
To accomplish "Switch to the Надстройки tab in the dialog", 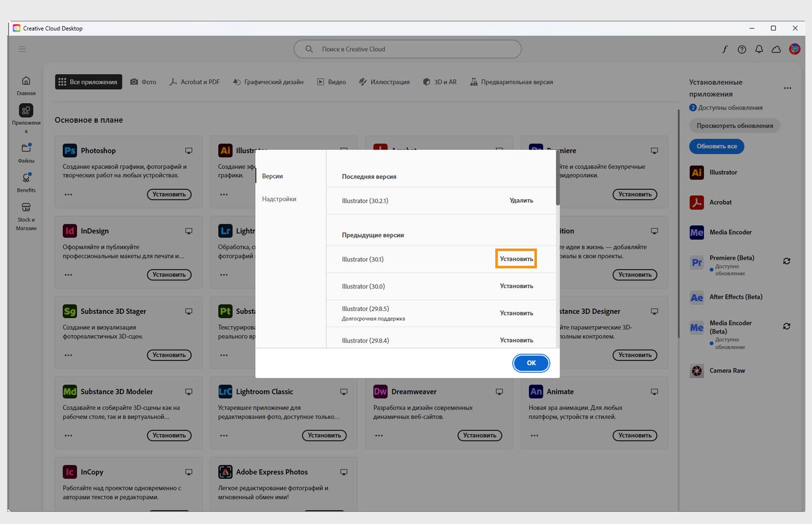I will pos(279,199).
